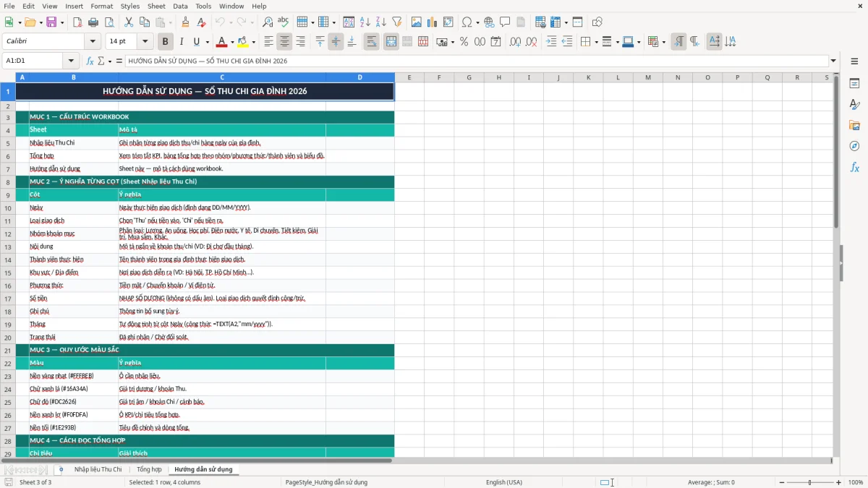Expand font color dropdown arrow
Viewport: 868px width, 488px height.
pyautogui.click(x=232, y=42)
